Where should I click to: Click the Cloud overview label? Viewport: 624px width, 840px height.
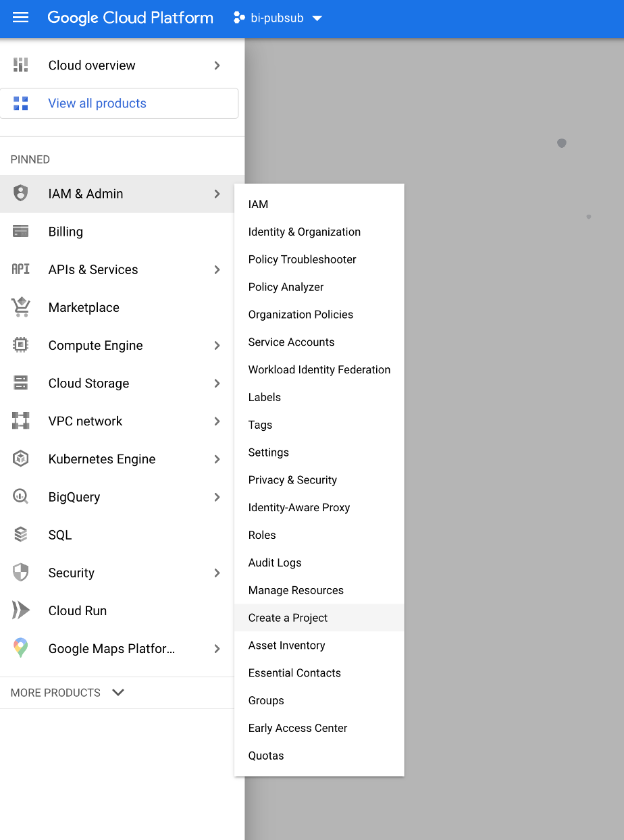(x=92, y=65)
